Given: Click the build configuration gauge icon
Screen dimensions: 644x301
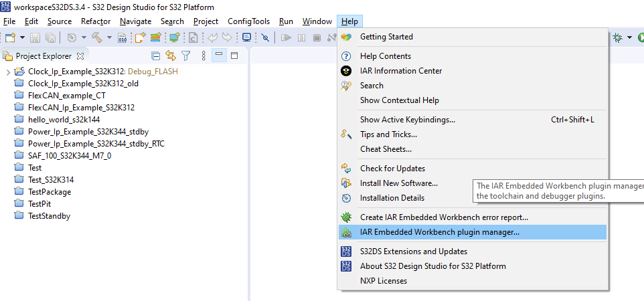Looking at the screenshot, I should pyautogui.click(x=72, y=37).
